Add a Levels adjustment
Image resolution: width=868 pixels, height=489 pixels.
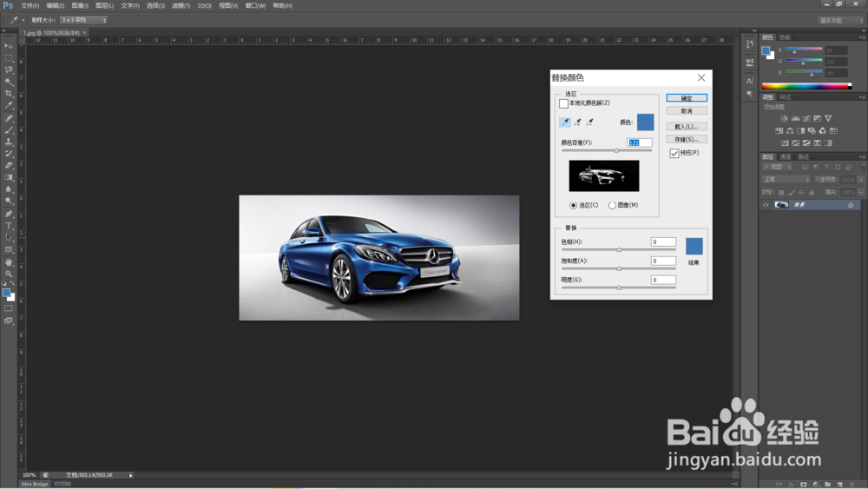pos(795,118)
